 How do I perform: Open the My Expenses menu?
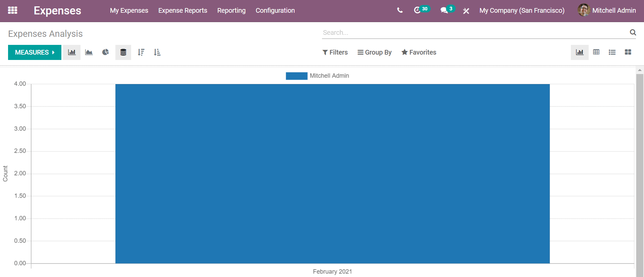(x=129, y=11)
